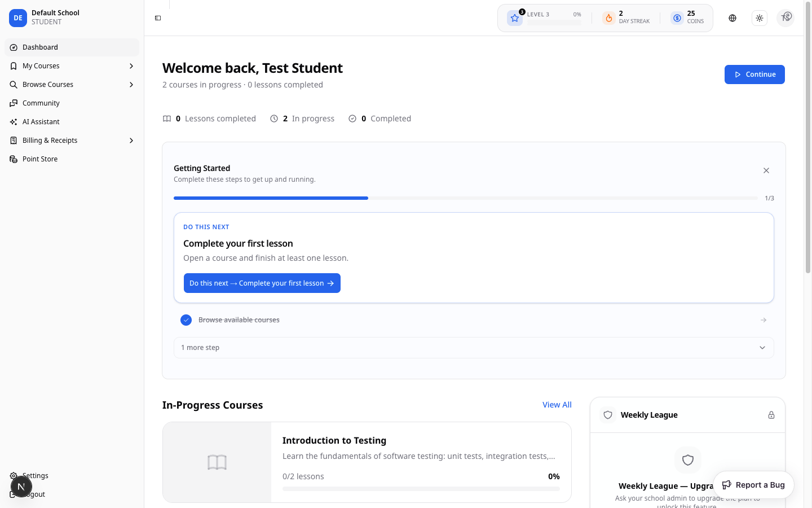Open Introduction to Testing course title
The image size is (812, 508).
[x=334, y=440]
